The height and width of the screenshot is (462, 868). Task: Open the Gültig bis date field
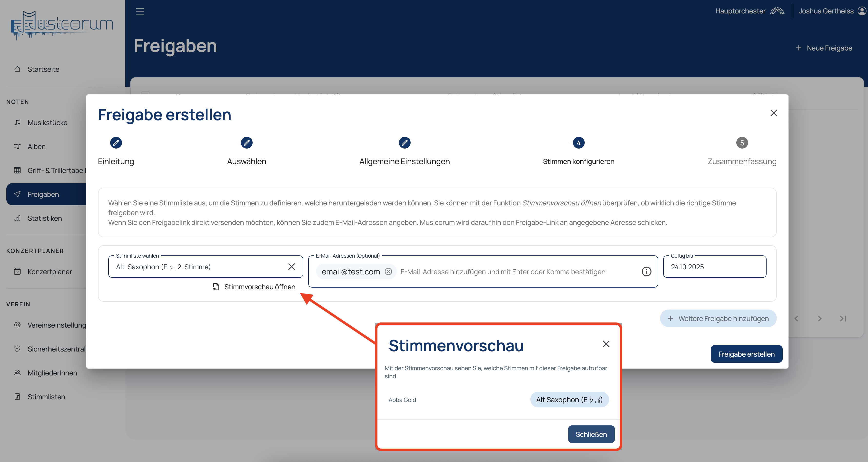[714, 267]
